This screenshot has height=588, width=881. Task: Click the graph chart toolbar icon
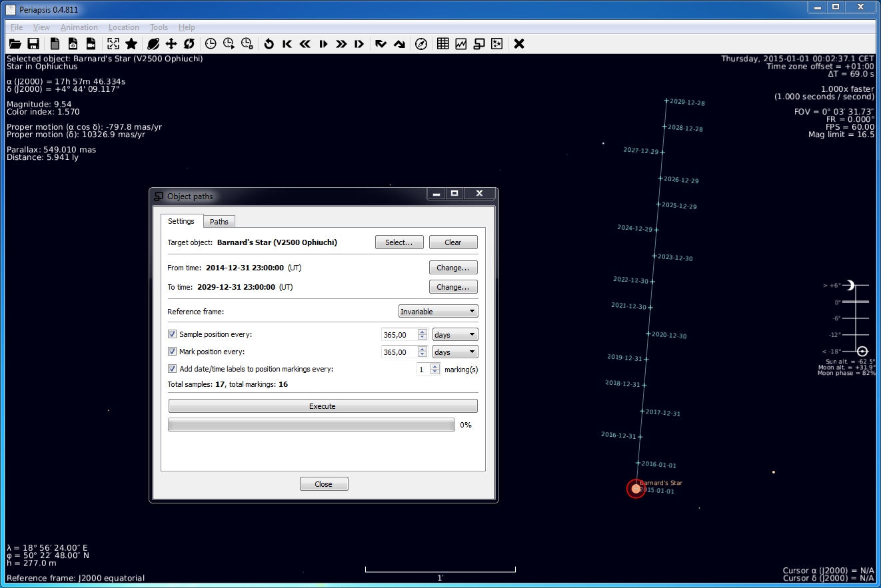(460, 44)
